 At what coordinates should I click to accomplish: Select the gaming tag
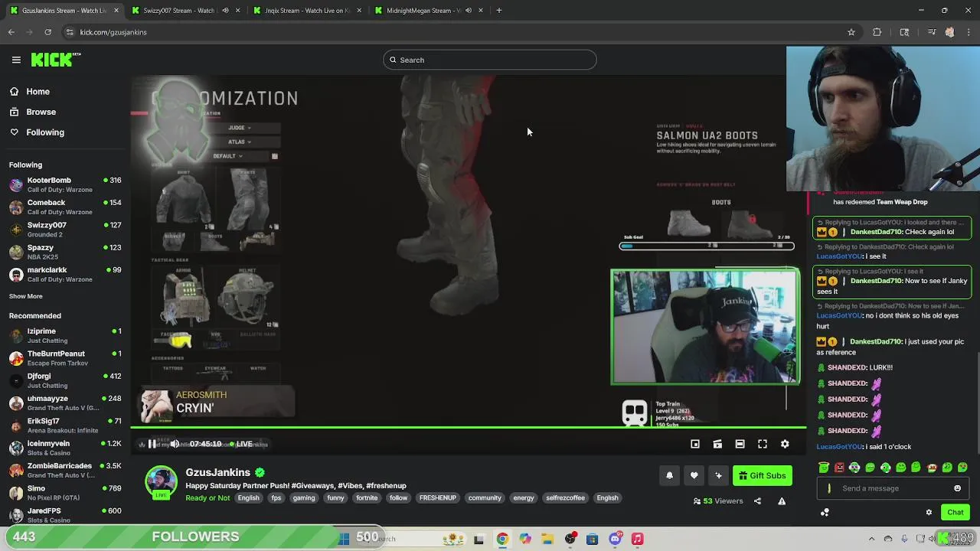click(x=304, y=498)
